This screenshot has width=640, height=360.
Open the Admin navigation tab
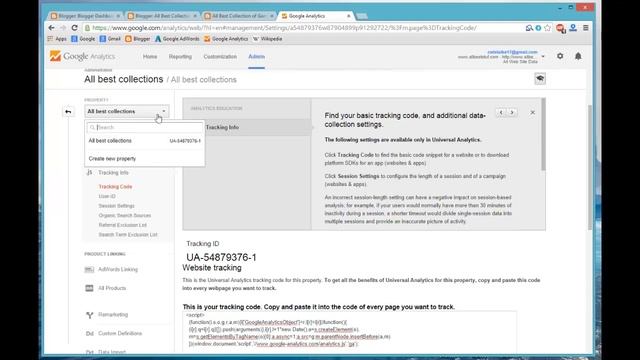pos(256,56)
